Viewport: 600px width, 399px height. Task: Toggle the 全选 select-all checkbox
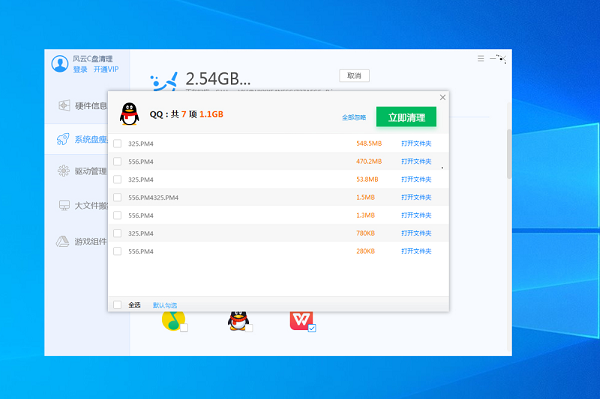(x=117, y=305)
